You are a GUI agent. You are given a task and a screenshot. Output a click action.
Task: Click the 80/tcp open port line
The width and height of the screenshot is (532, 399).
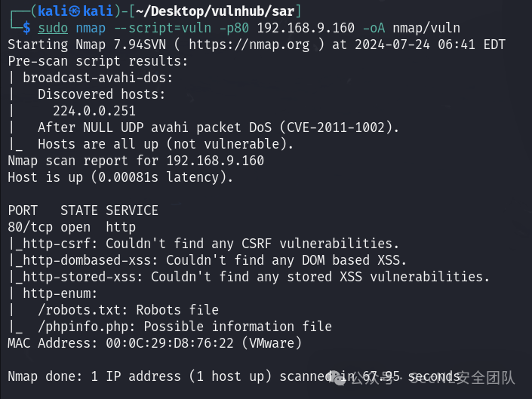(x=72, y=227)
